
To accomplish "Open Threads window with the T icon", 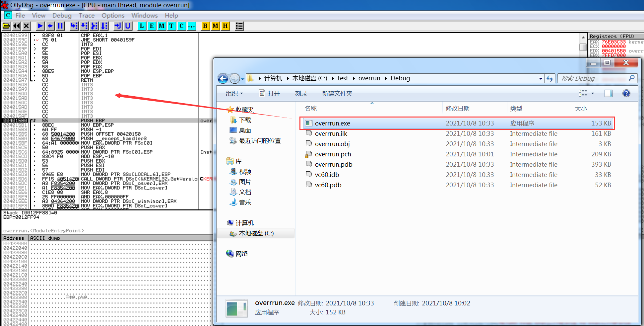I will click(171, 26).
